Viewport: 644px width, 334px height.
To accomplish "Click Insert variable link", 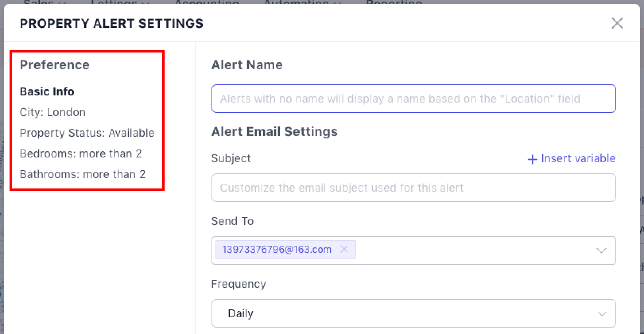I will [578, 159].
